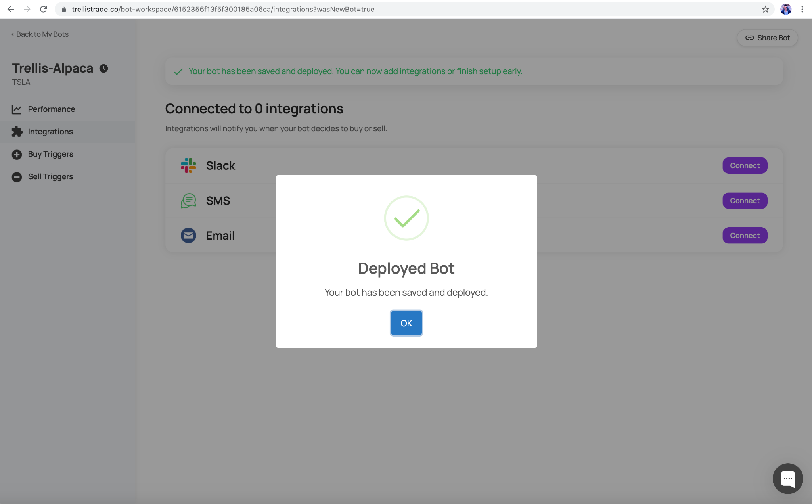Connect the Email integration
The height and width of the screenshot is (504, 812).
[x=745, y=236]
